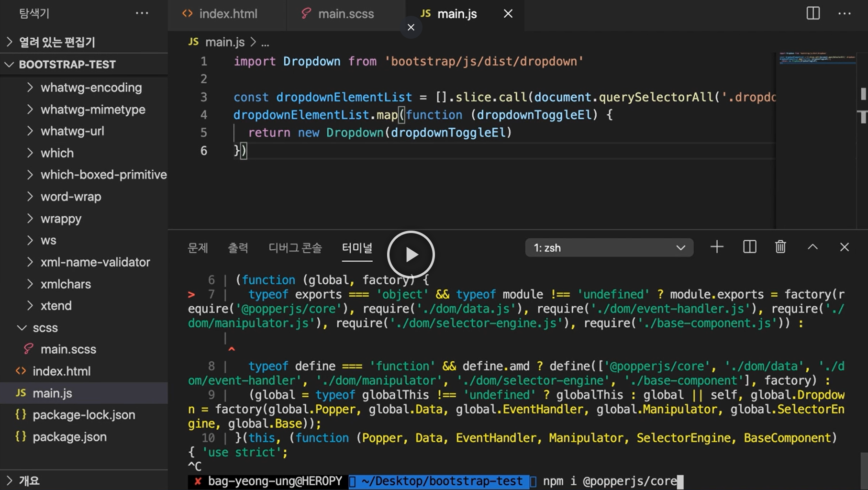Expand the xtend folder

click(84, 306)
